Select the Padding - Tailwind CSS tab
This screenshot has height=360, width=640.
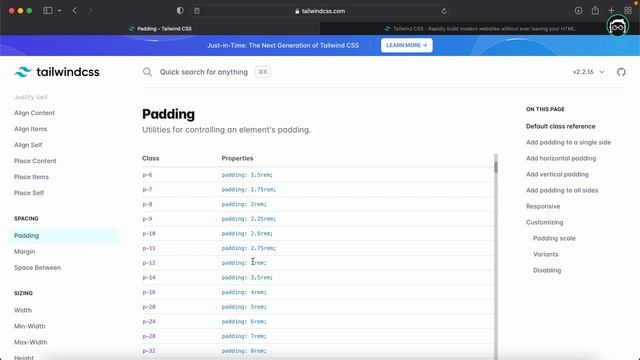point(160,29)
